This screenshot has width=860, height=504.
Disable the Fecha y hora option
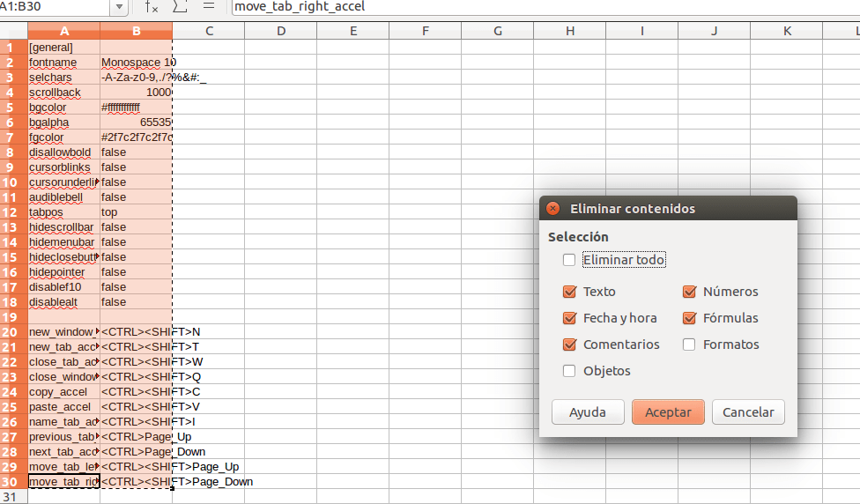pos(569,318)
